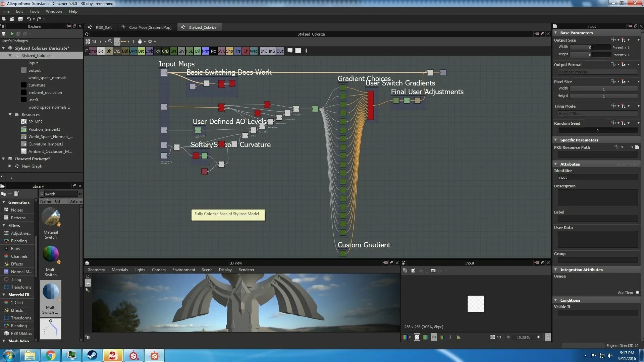Open the Tools menu

(x=34, y=11)
